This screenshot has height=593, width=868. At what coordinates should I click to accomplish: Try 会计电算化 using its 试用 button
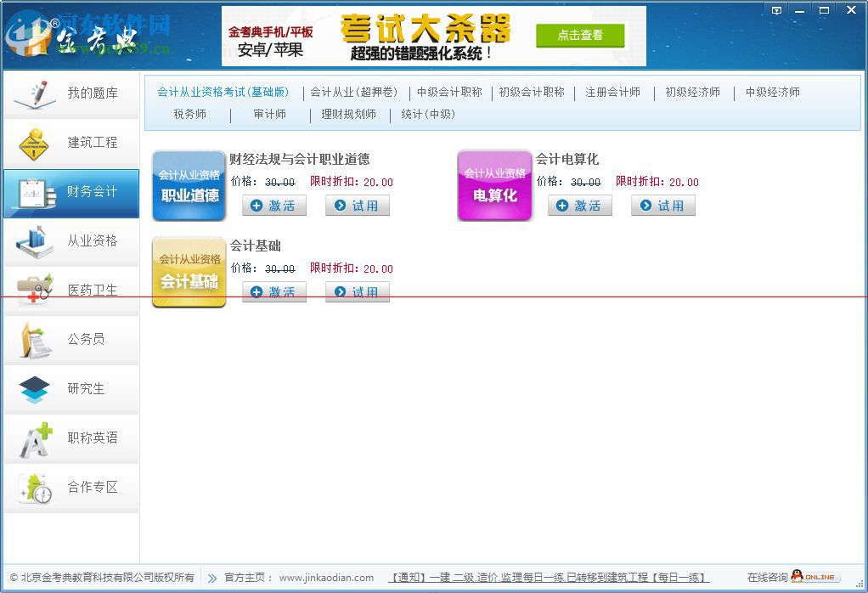(662, 205)
